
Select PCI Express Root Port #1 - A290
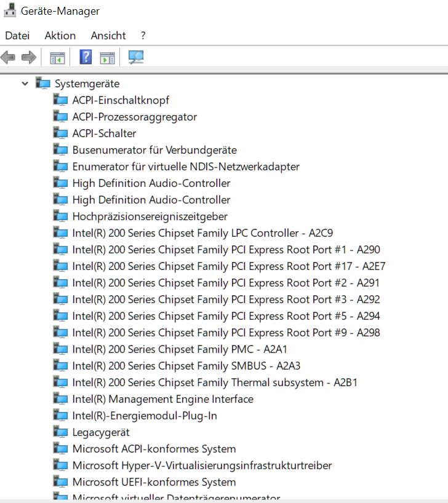(226, 250)
